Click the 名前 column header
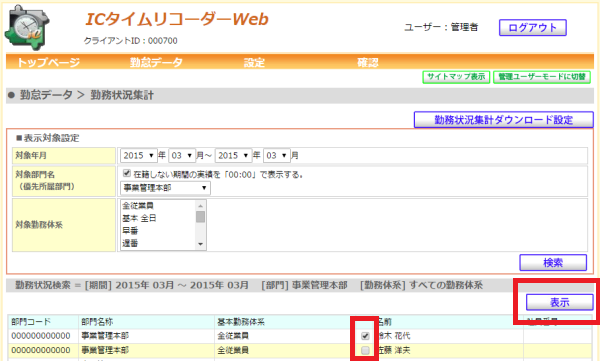Screen dimensions: 600x361 click(385, 322)
